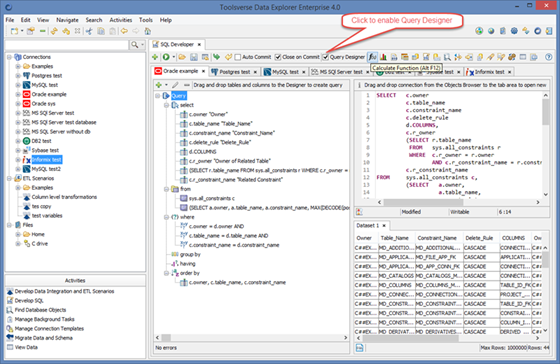Expand the Postgres test connection node
The image size is (560, 364).
click(18, 76)
